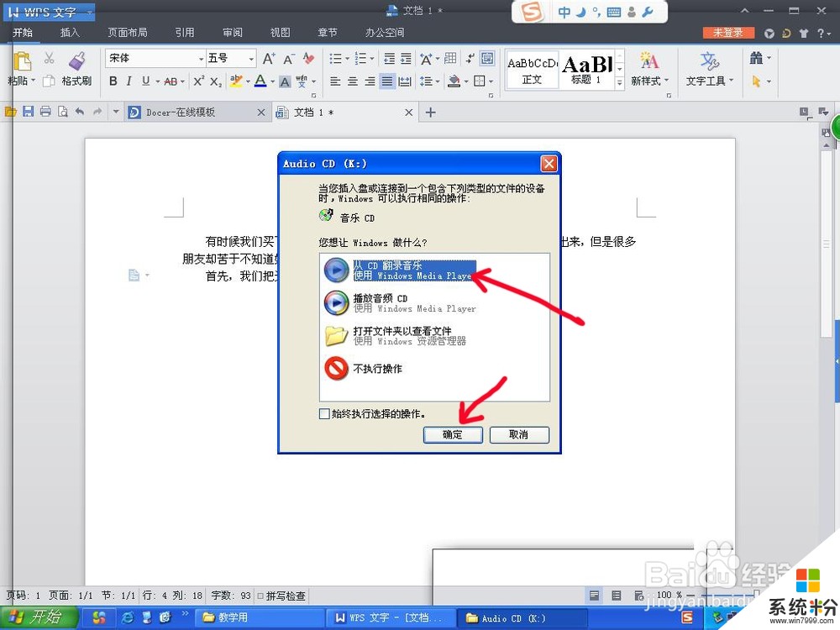840x630 pixels.
Task: Click 确定 in the Audio CD dialog
Action: [x=453, y=434]
